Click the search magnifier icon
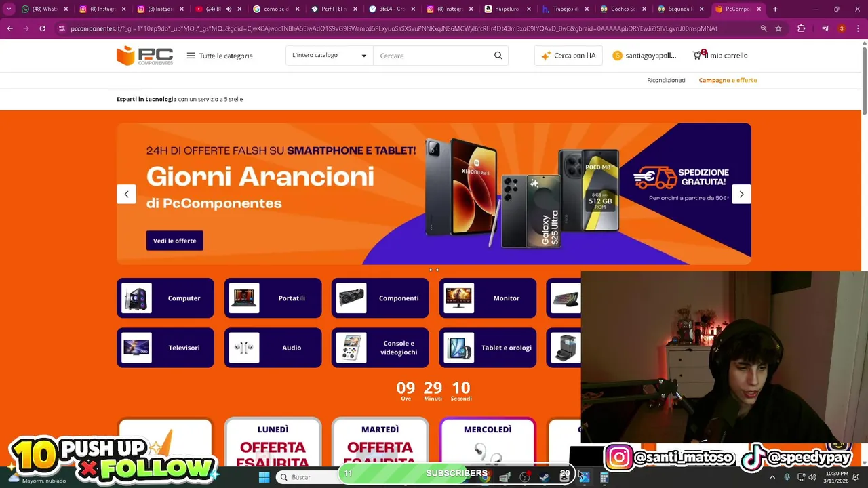Image resolution: width=868 pixels, height=488 pixels. (498, 56)
